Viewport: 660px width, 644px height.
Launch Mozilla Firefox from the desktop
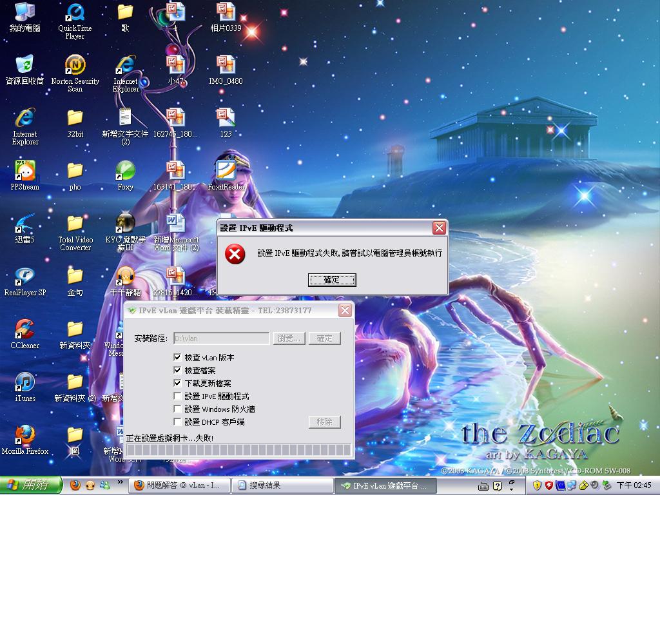25,440
